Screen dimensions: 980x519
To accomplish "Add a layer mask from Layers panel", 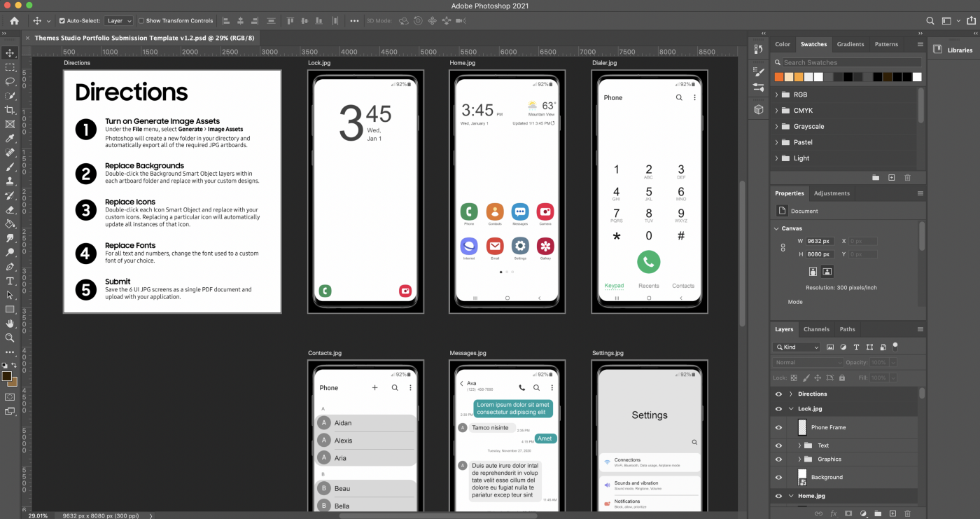I will pyautogui.click(x=848, y=513).
